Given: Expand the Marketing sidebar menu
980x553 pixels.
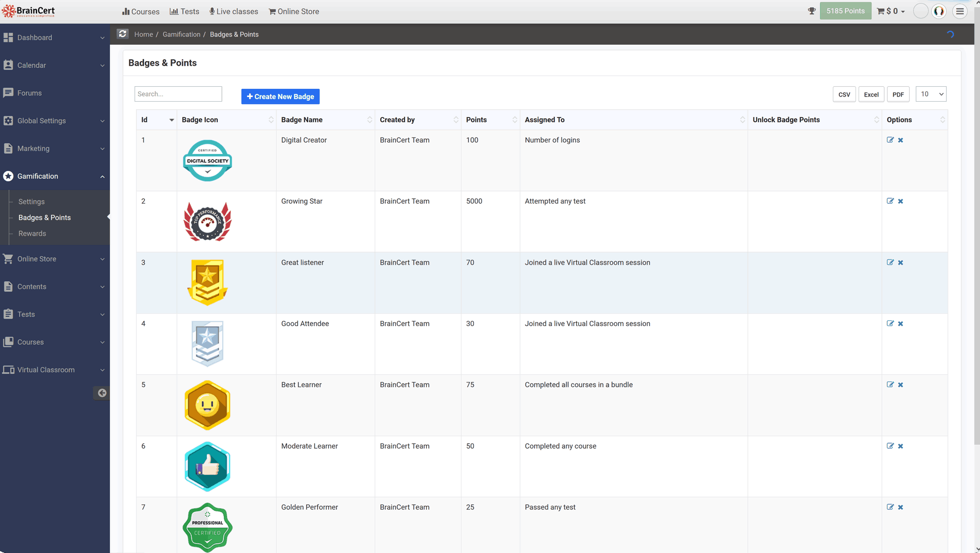Looking at the screenshot, I should (55, 148).
